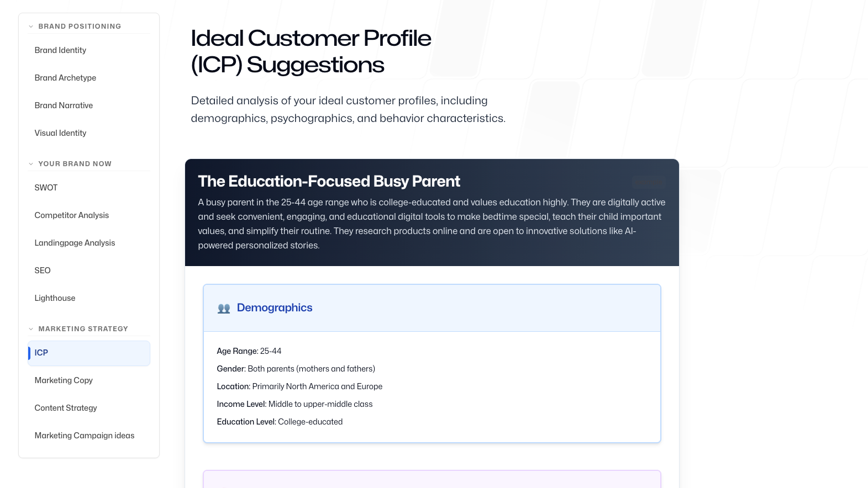Open the SEO section
The image size is (868, 488).
(x=43, y=270)
